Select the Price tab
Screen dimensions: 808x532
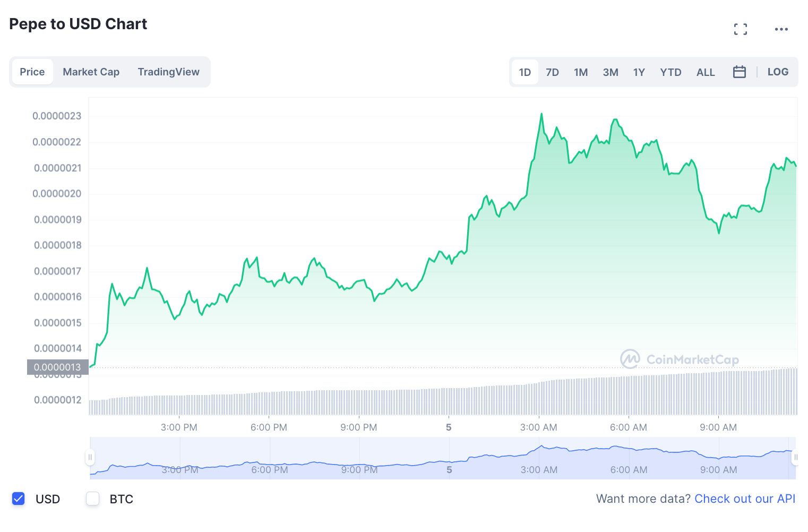(x=32, y=72)
